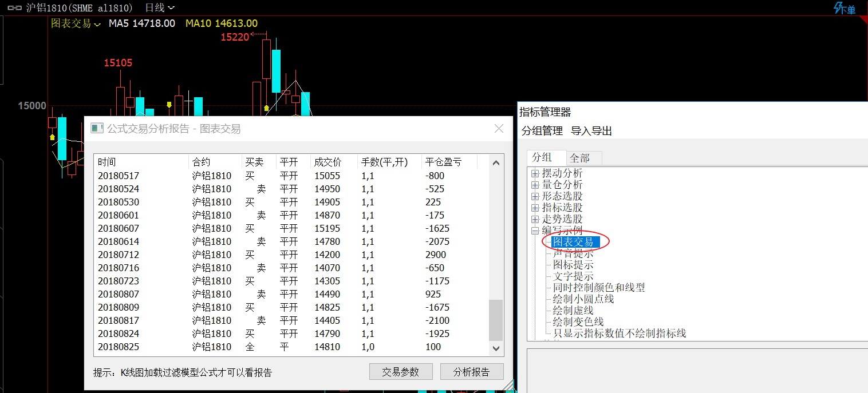Click the 交易参数 button

(x=401, y=372)
